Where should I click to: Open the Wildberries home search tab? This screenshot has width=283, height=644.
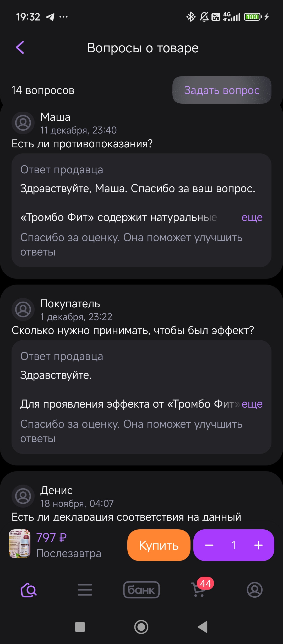[x=29, y=590]
